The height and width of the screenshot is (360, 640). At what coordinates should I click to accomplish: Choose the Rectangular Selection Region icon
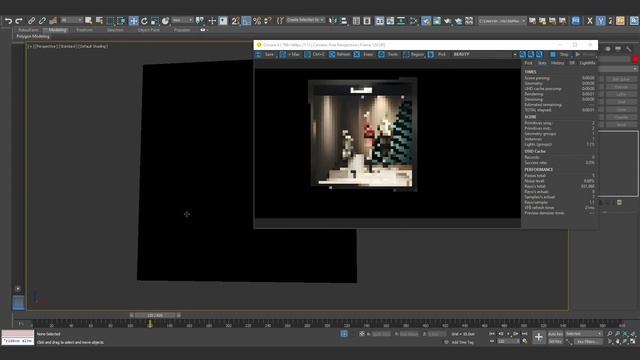coord(110,20)
